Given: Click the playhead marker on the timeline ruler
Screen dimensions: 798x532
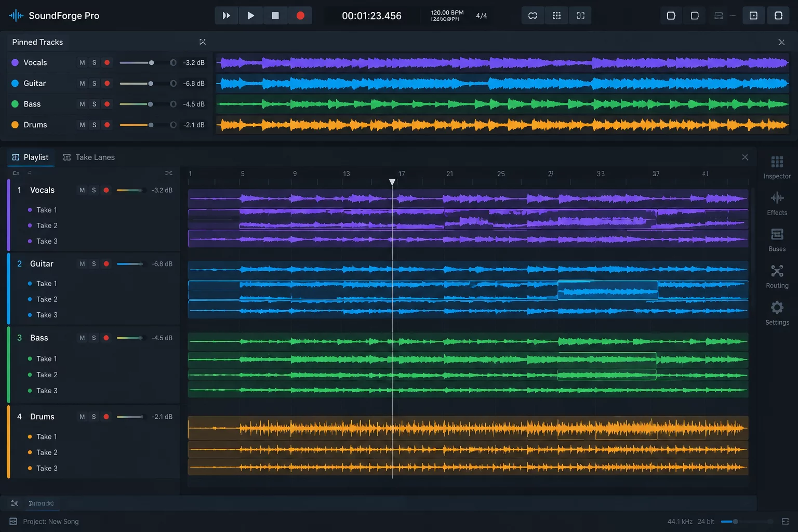Looking at the screenshot, I should click(x=392, y=181).
